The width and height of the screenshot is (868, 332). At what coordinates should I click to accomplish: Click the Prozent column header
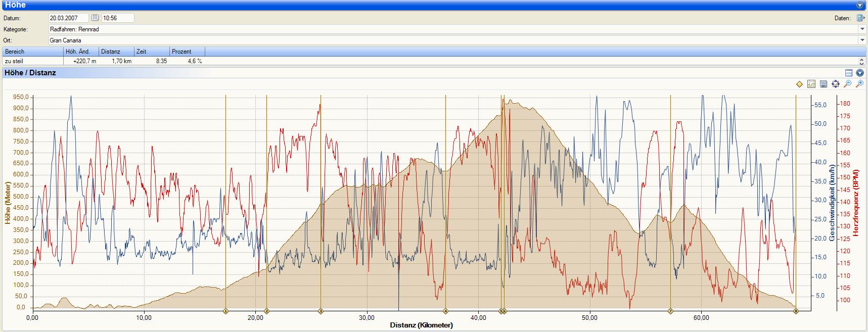click(x=187, y=52)
